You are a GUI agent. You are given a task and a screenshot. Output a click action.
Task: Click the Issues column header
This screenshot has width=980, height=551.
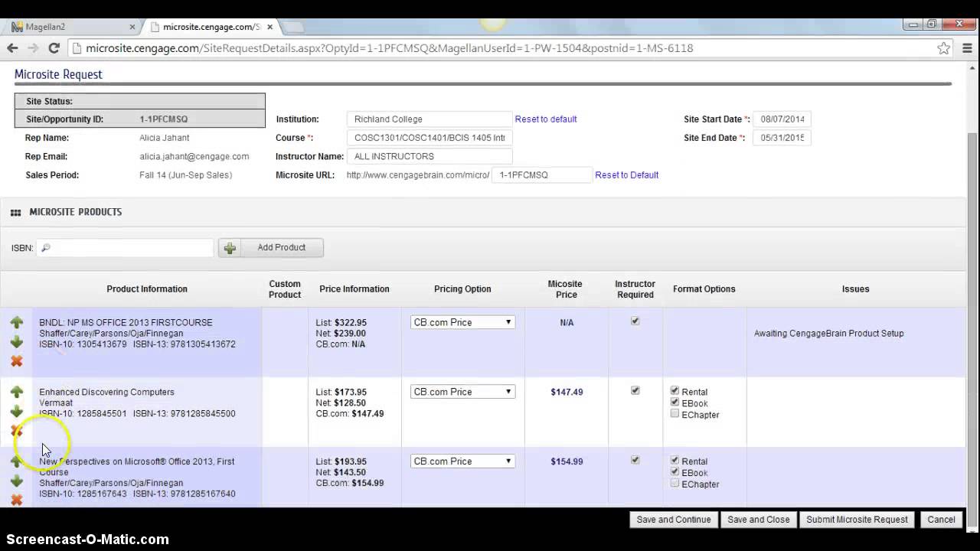(x=855, y=289)
